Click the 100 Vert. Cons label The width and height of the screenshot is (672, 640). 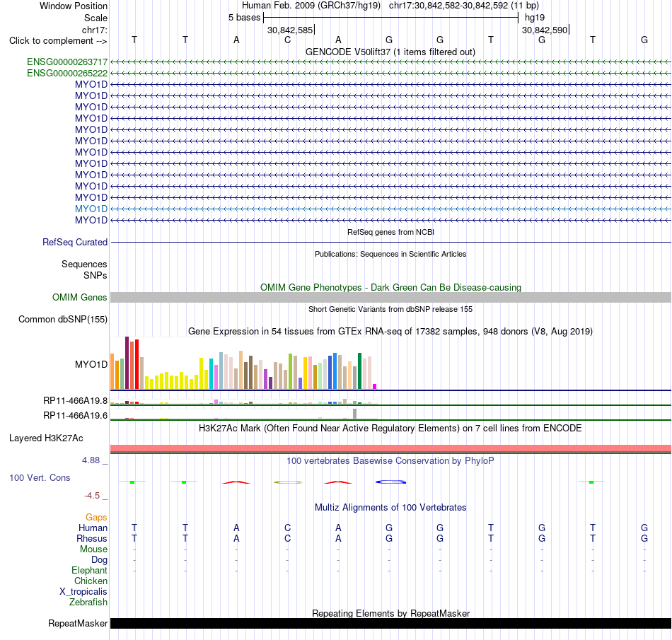pos(40,477)
